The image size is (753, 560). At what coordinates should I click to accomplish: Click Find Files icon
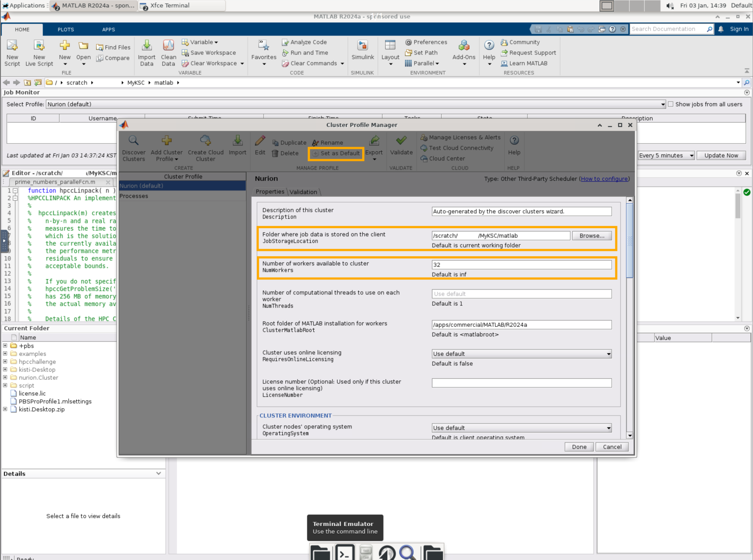99,47
